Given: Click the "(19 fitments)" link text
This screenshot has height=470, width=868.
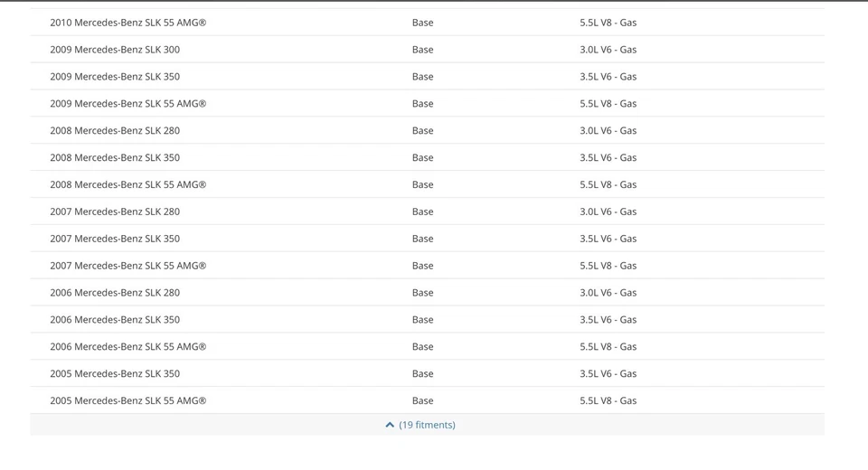Looking at the screenshot, I should [427, 425].
